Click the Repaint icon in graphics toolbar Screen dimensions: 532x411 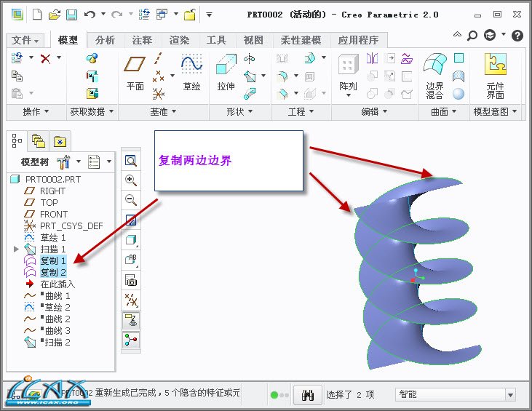coord(131,220)
